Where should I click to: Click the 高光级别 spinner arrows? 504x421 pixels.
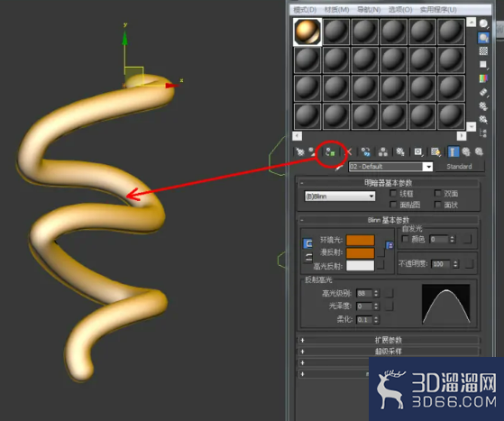376,293
